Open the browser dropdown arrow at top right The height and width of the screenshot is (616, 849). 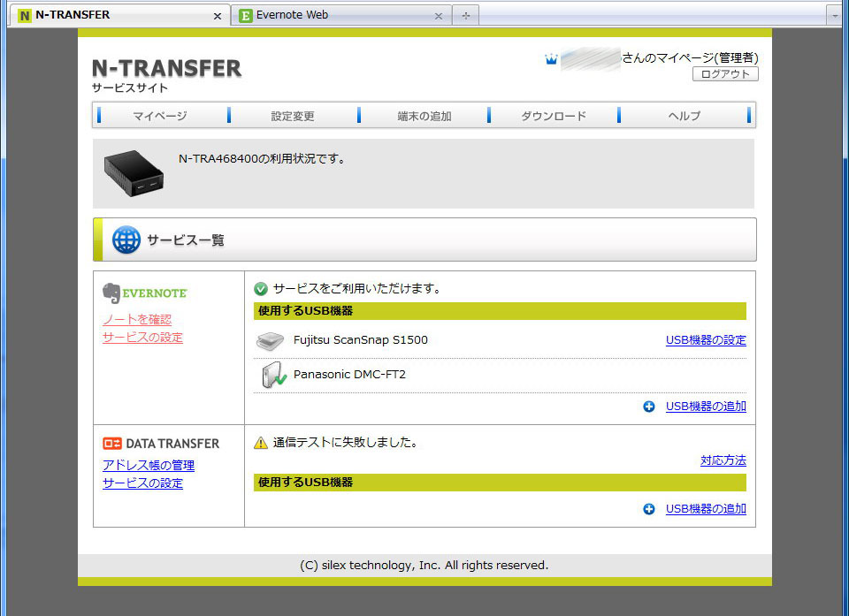836,14
